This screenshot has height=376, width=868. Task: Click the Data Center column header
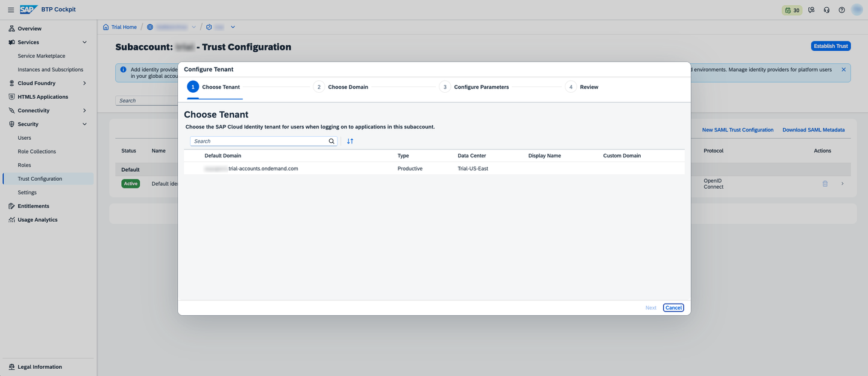472,155
